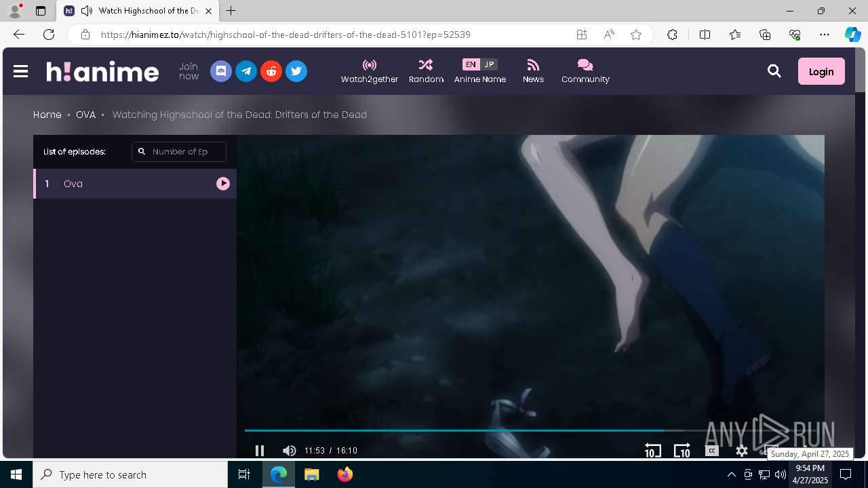Image resolution: width=868 pixels, height=488 pixels.
Task: Show hidden system tray icons
Action: pos(731,474)
